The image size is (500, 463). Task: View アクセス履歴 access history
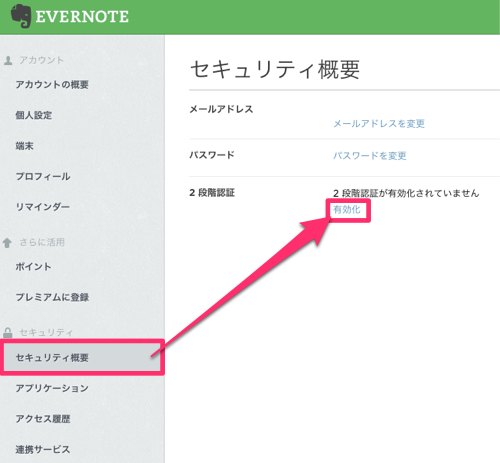click(x=43, y=419)
